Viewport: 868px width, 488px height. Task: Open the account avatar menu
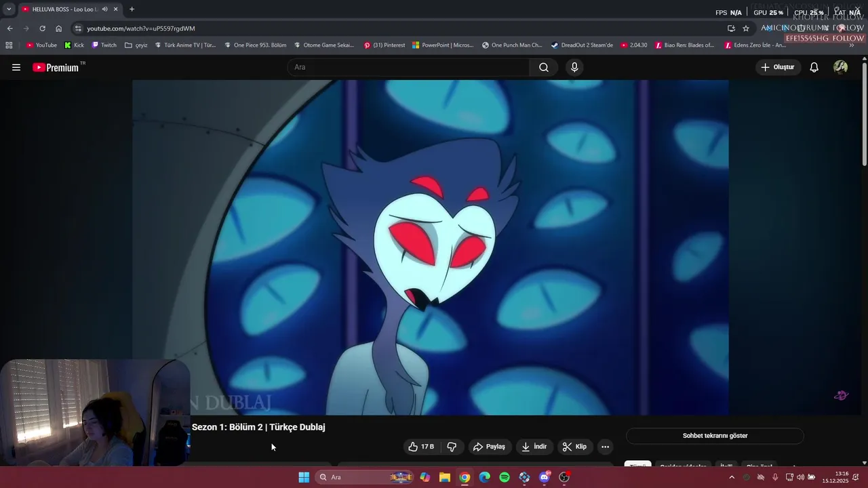point(841,67)
